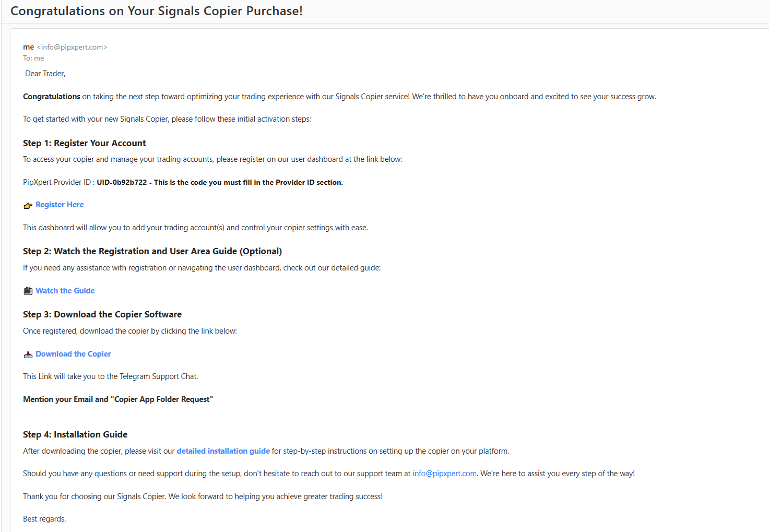Click the underlined (Optional) text in Step 2
Image resolution: width=769 pixels, height=532 pixels.
click(x=261, y=251)
